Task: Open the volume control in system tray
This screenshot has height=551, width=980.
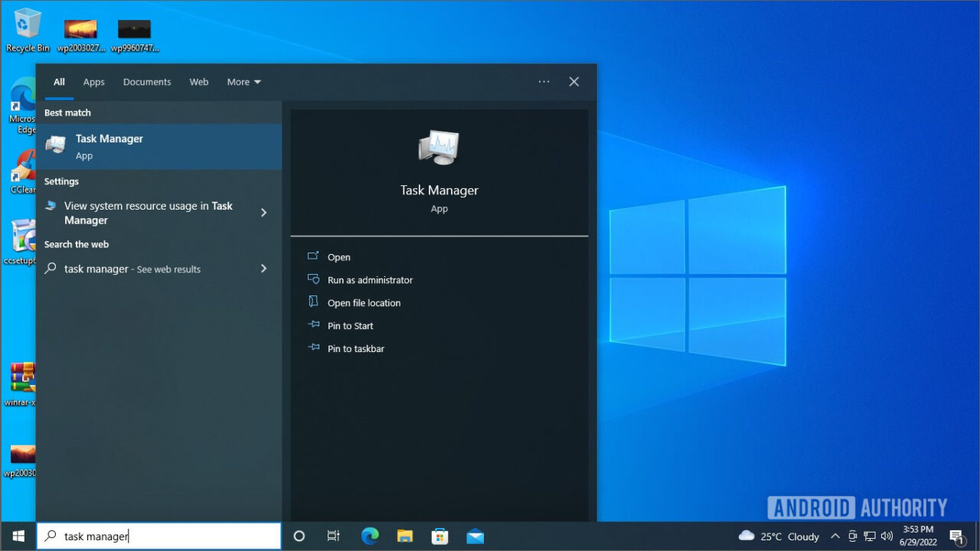Action: pyautogui.click(x=887, y=536)
